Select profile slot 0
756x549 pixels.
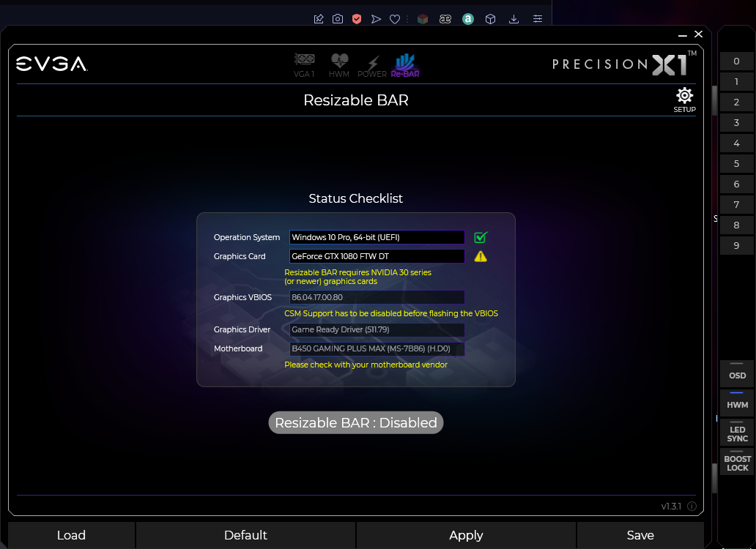[x=737, y=61]
